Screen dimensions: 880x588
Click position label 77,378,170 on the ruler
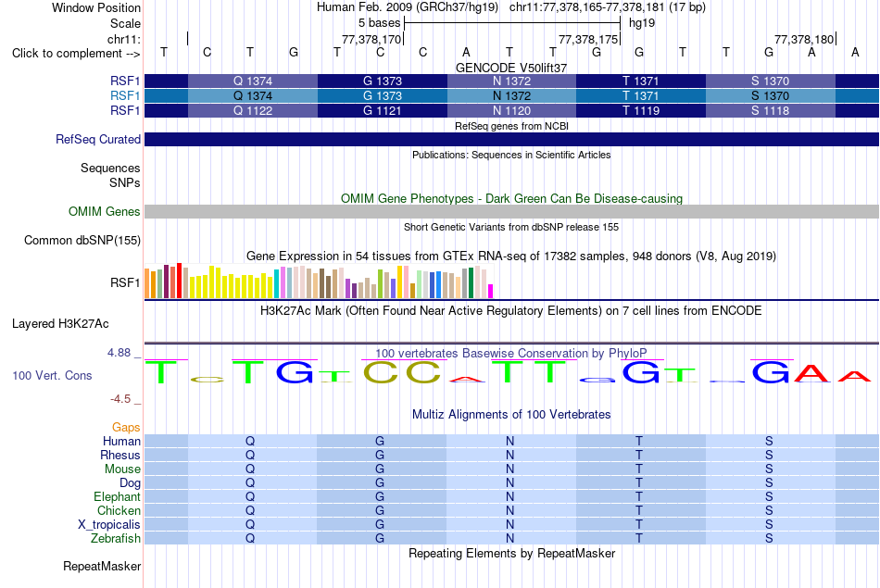click(x=371, y=39)
